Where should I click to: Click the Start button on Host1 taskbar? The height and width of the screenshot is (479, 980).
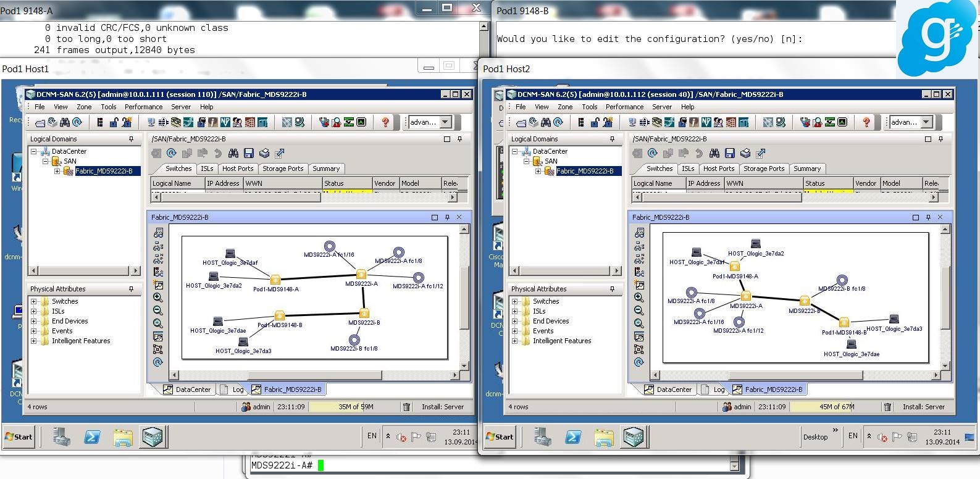coord(19,437)
